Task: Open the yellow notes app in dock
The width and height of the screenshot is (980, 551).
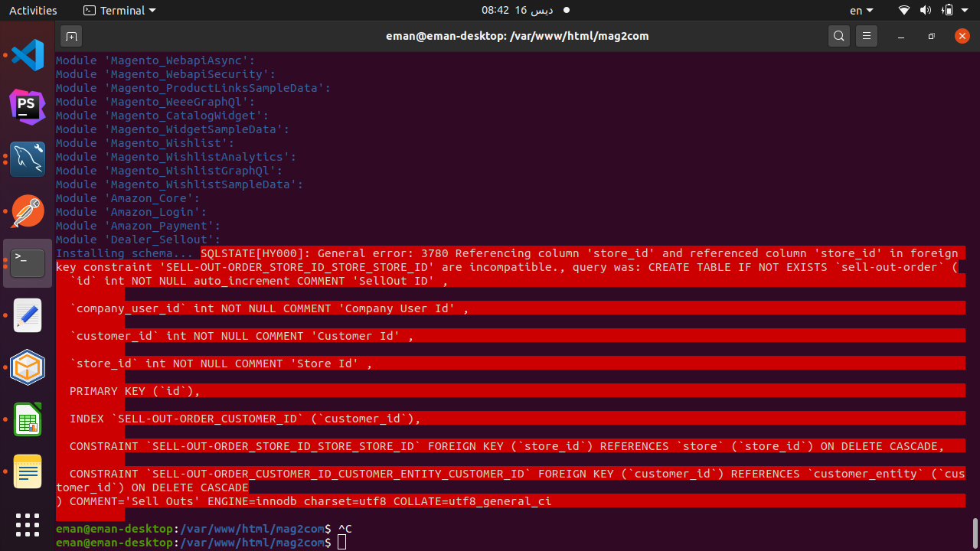Action: [28, 471]
